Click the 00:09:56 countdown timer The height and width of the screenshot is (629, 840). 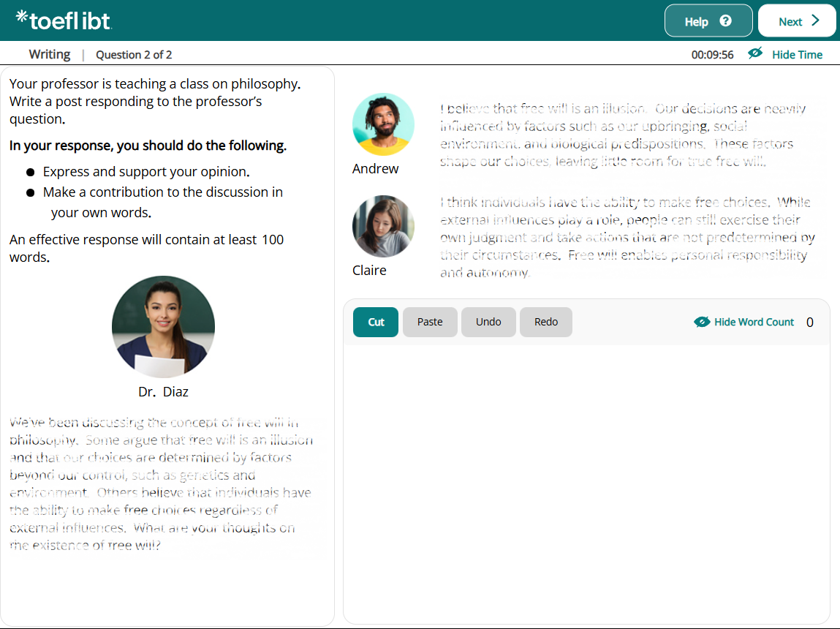coord(712,55)
